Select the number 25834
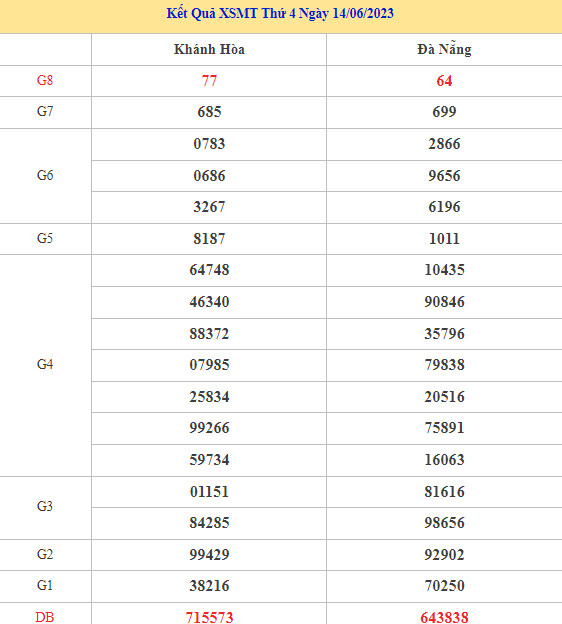Image resolution: width=562 pixels, height=624 pixels. [209, 397]
